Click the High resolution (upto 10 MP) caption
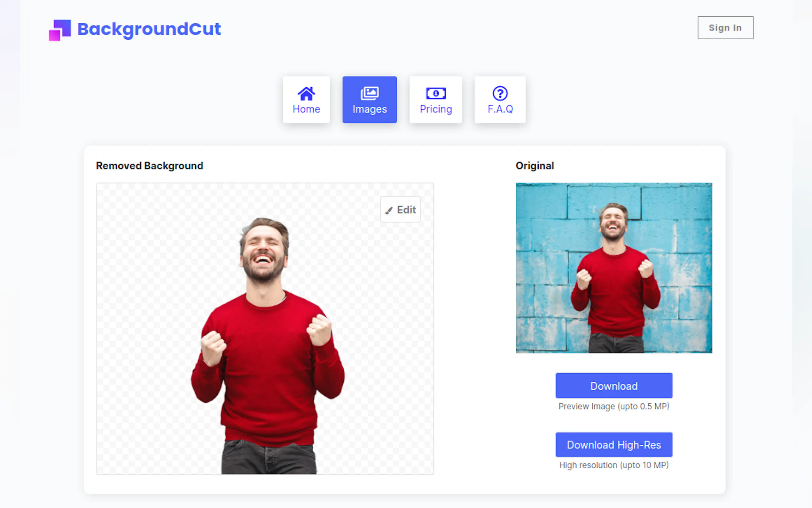This screenshot has width=812, height=508. (613, 465)
